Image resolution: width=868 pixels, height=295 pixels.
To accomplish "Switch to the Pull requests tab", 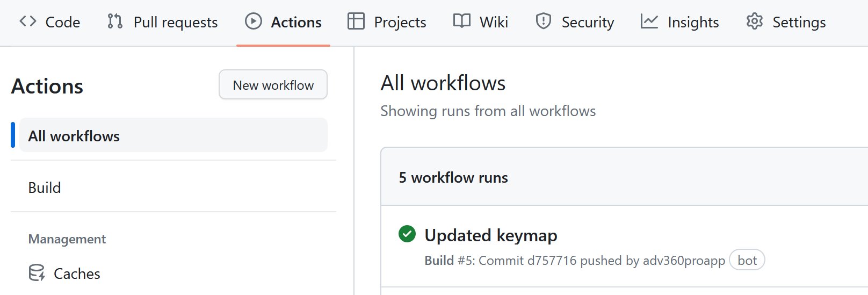I will coord(163,22).
